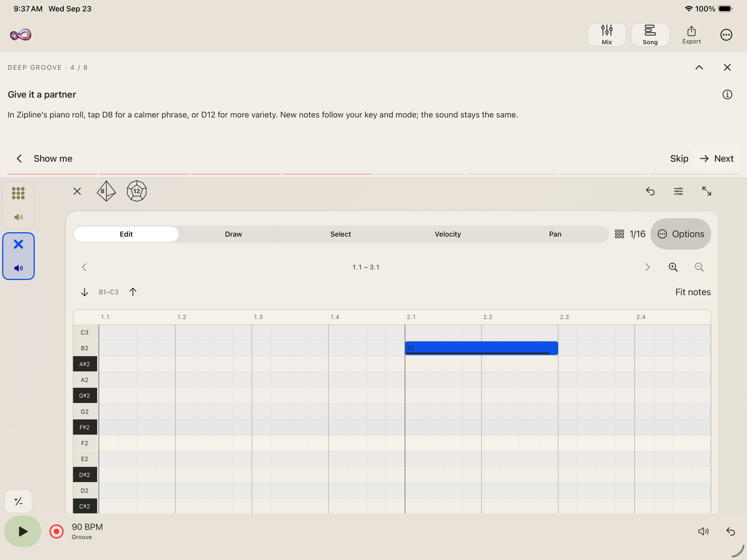Switch to Draw mode

pyautogui.click(x=233, y=234)
